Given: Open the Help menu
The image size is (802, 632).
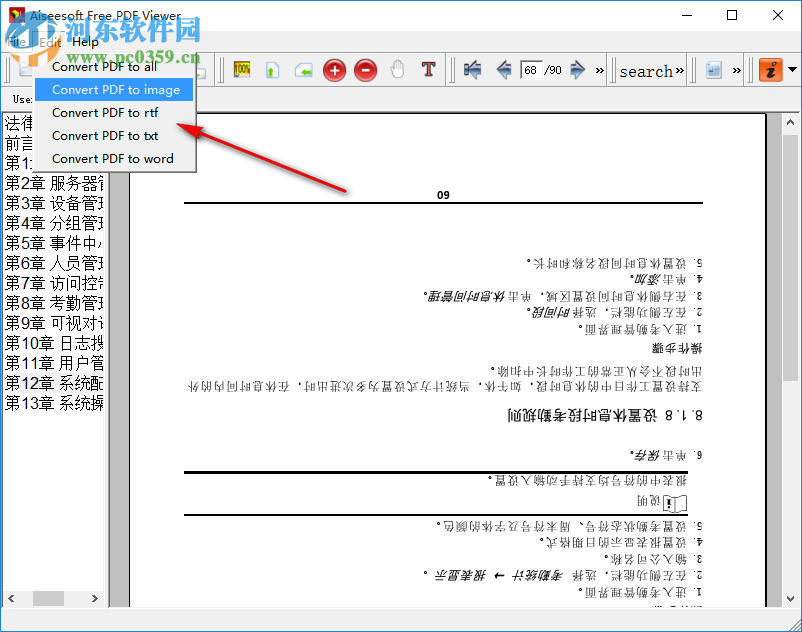Looking at the screenshot, I should coord(85,42).
